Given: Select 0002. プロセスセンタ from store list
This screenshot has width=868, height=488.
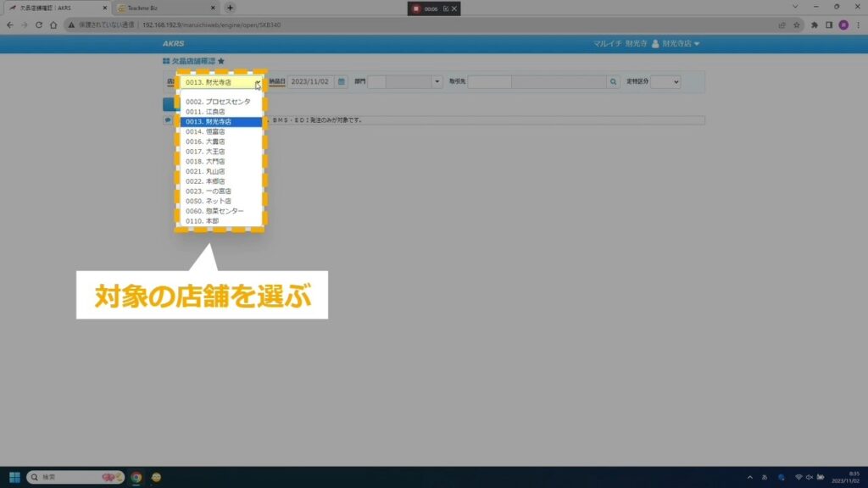Looking at the screenshot, I should [218, 102].
